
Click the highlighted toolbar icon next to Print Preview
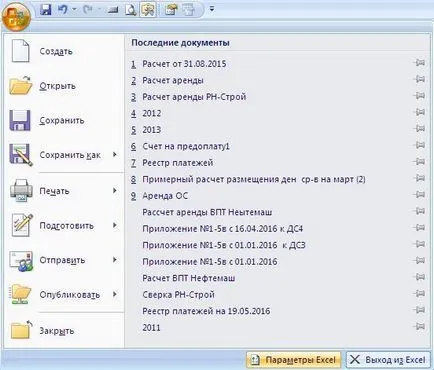pyautogui.click(x=148, y=9)
